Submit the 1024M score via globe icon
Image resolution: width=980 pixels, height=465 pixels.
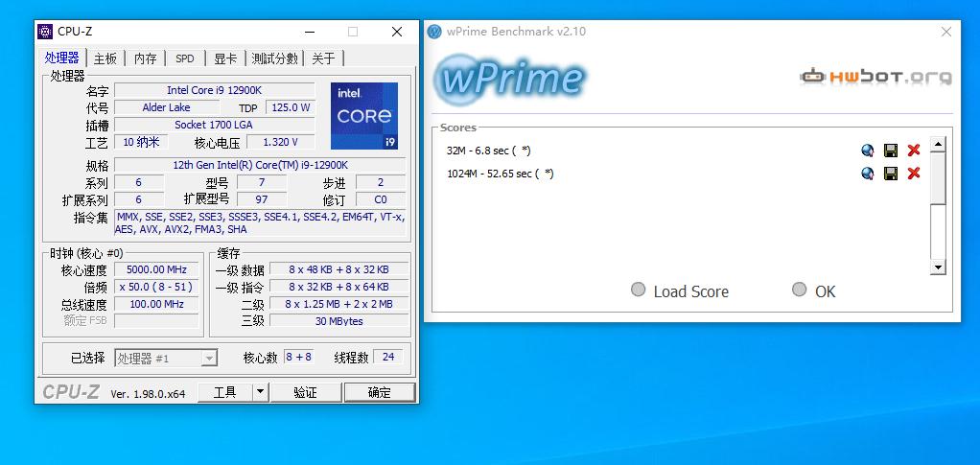coord(867,174)
